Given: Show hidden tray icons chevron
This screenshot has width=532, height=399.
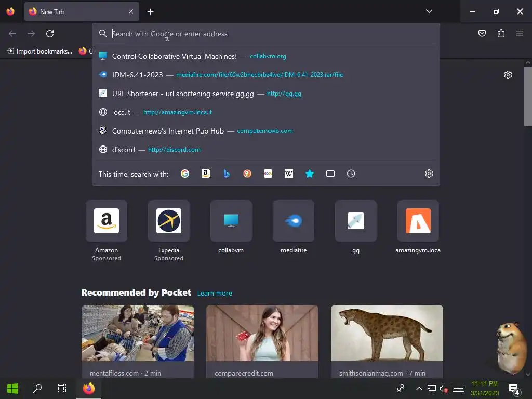Looking at the screenshot, I should (419, 389).
